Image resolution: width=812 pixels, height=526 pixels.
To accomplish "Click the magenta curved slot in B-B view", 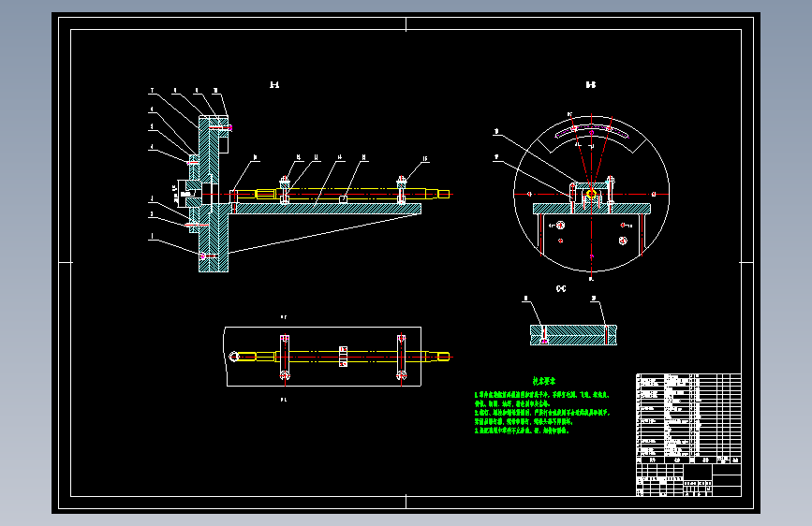I will 592,129.
